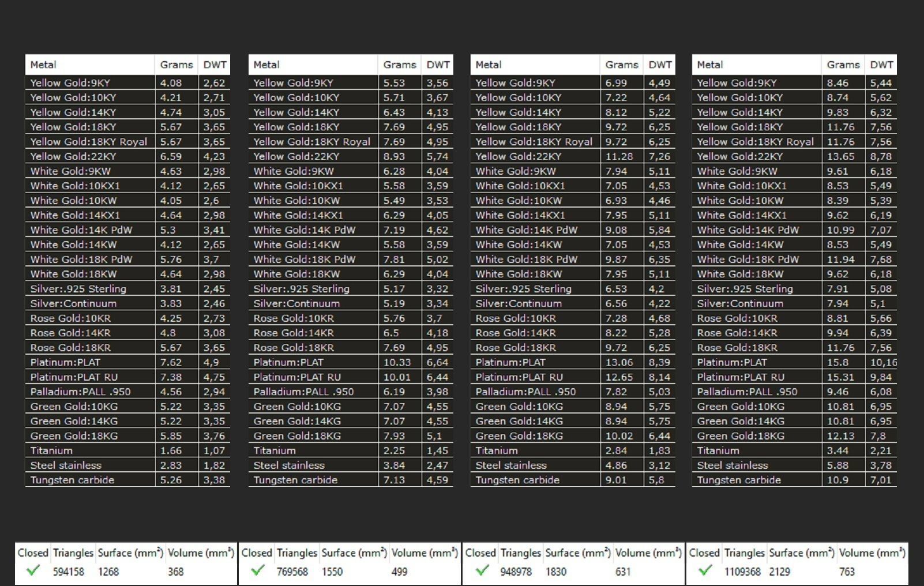Click the 13.06 grams value for Platinum:PLAT
924x586 pixels.
tap(619, 362)
